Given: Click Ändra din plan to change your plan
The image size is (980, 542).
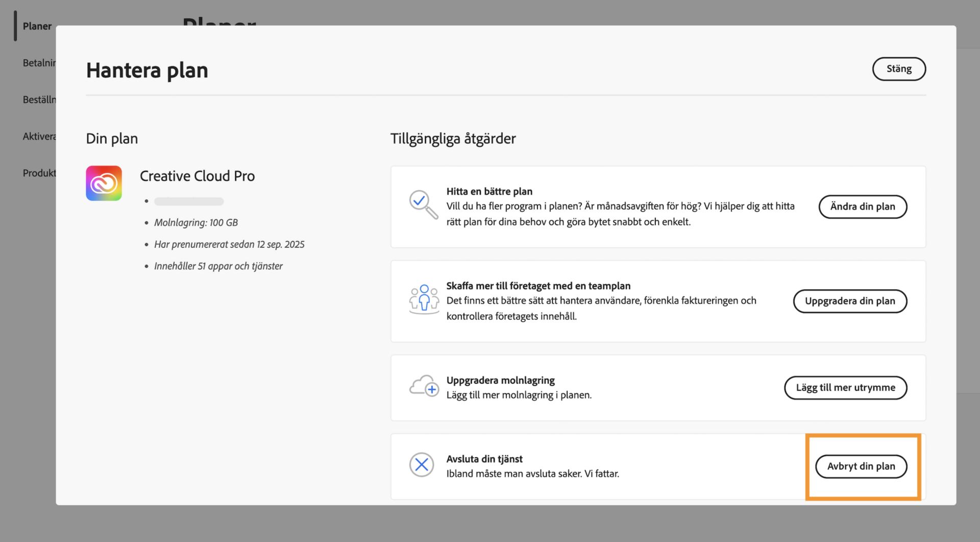Looking at the screenshot, I should 863,207.
